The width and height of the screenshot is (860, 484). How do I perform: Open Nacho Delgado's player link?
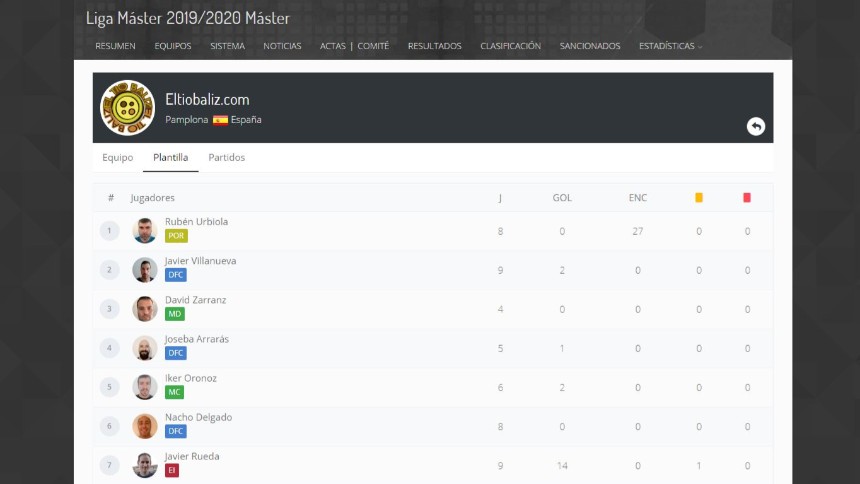click(x=199, y=417)
